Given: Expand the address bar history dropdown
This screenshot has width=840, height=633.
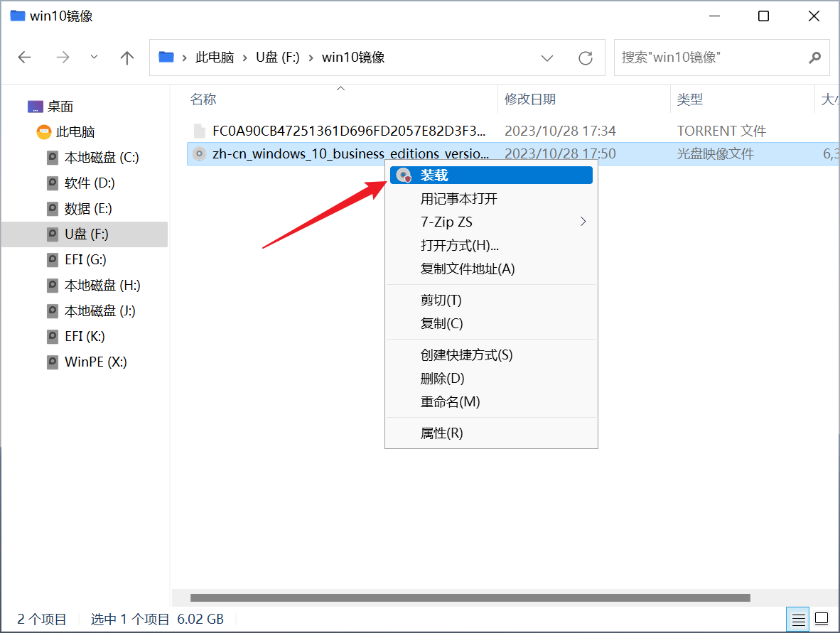Looking at the screenshot, I should [x=547, y=58].
